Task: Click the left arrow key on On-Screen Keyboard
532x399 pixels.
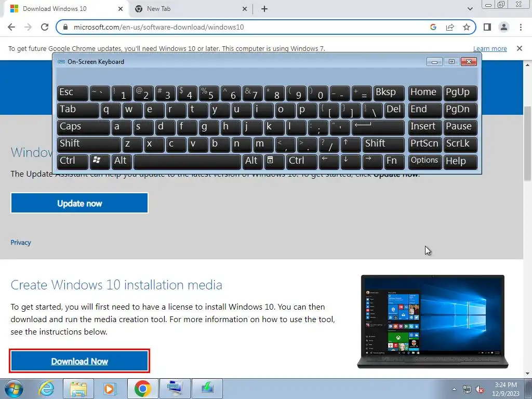Action: pyautogui.click(x=329, y=162)
